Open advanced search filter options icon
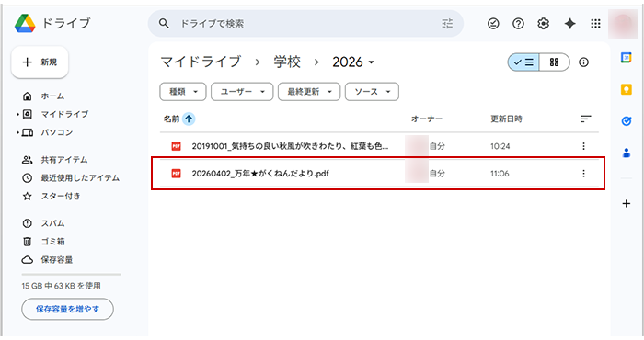This screenshot has width=644, height=340. 447,24
